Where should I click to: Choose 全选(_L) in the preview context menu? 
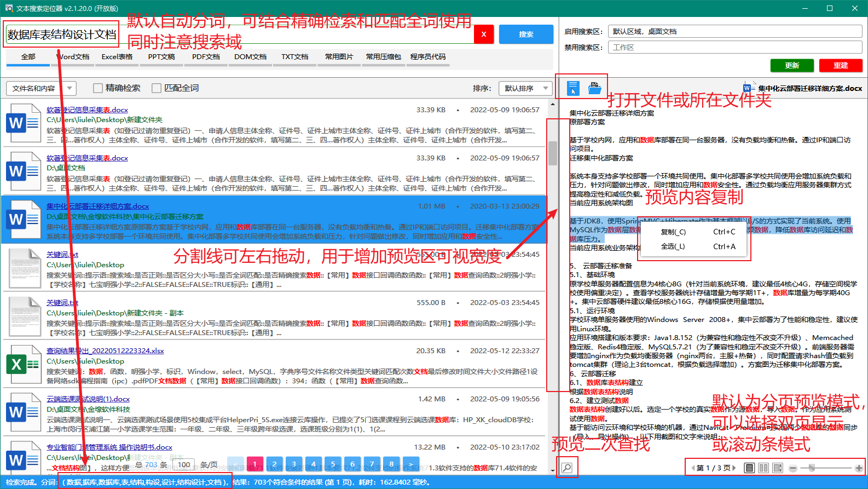695,246
